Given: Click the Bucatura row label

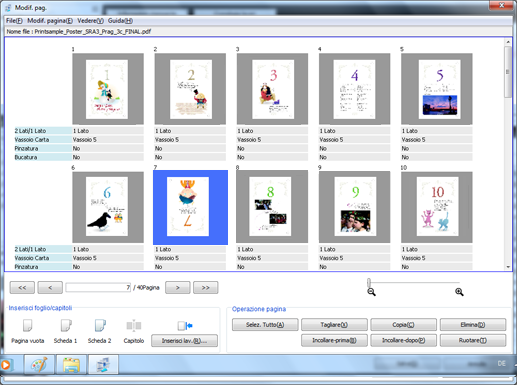Looking at the screenshot, I should [x=43, y=157].
